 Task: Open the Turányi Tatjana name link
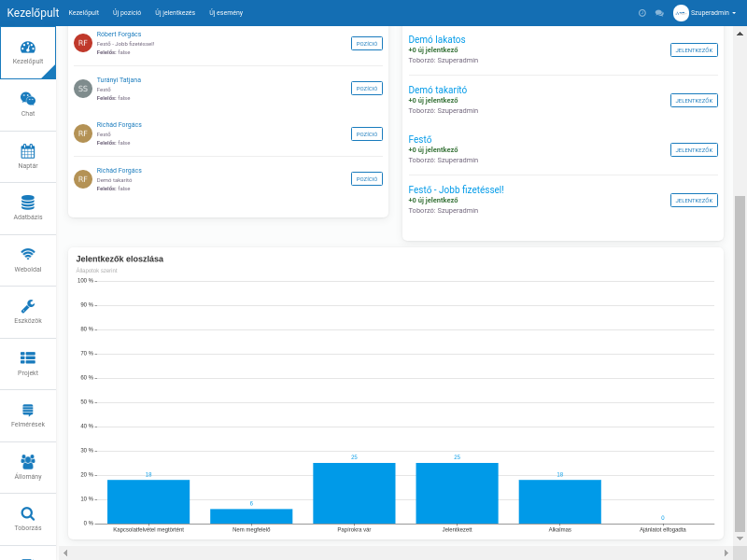(x=119, y=80)
